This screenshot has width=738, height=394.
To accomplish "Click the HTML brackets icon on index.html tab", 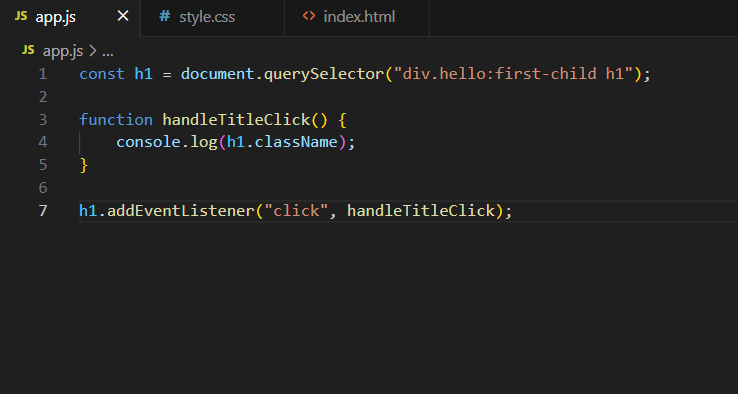I will (x=309, y=17).
